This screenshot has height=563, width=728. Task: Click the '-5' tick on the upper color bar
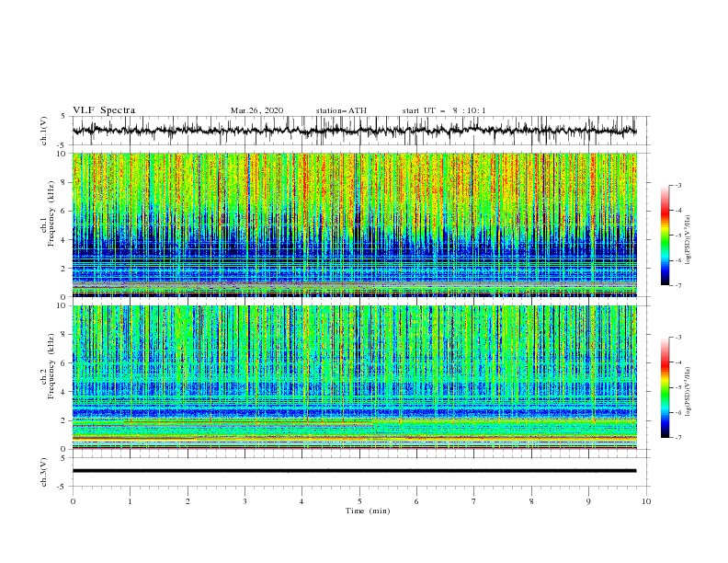coord(677,236)
